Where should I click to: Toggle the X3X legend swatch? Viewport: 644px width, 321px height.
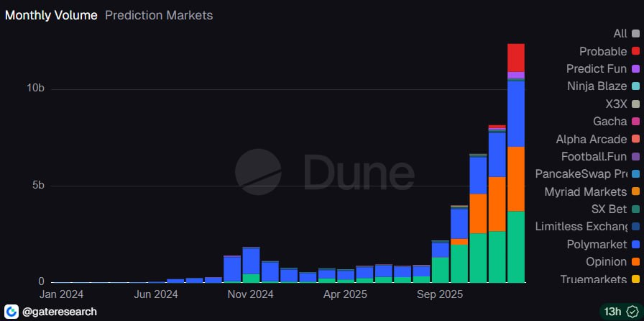636,104
